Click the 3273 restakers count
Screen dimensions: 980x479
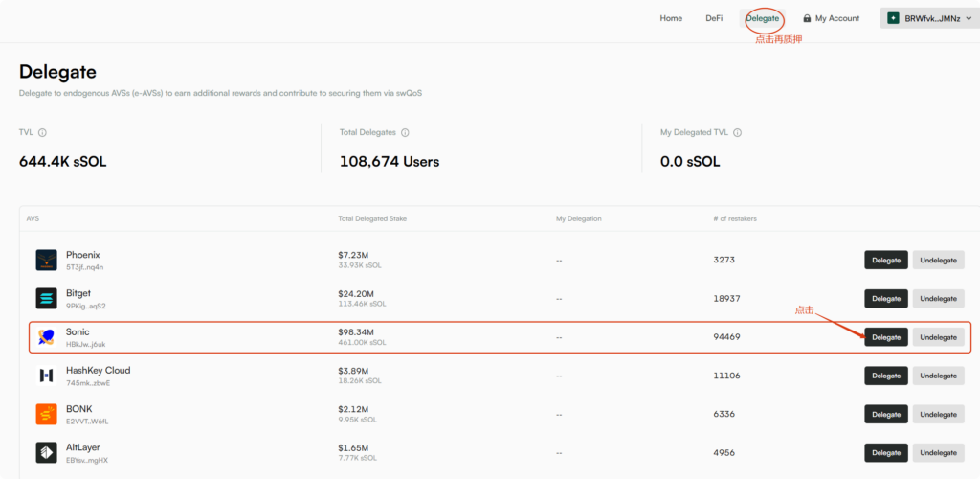coord(724,261)
